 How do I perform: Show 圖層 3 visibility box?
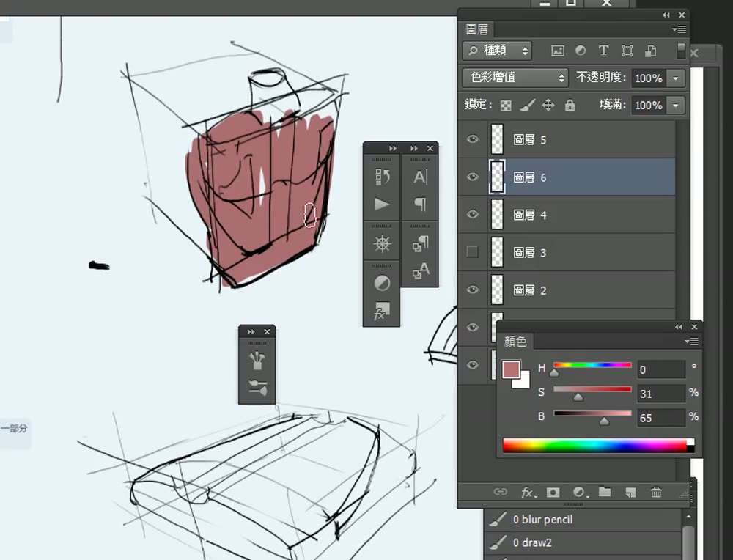(472, 252)
